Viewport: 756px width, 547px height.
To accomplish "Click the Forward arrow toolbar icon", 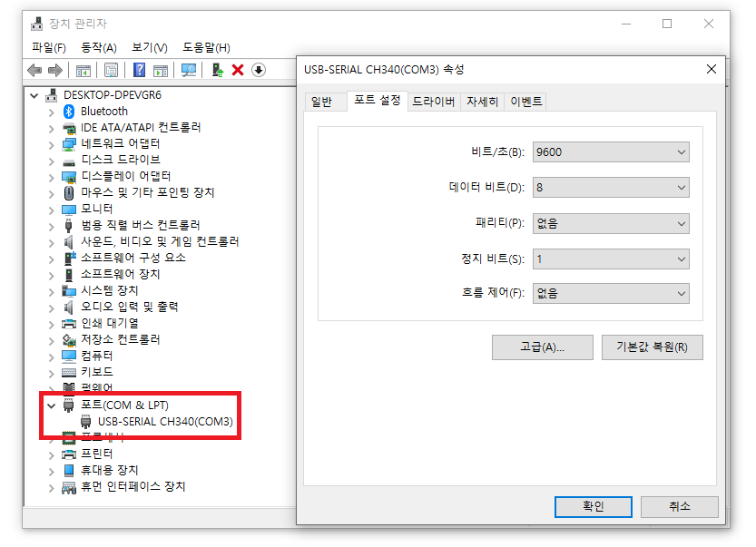I will (55, 71).
